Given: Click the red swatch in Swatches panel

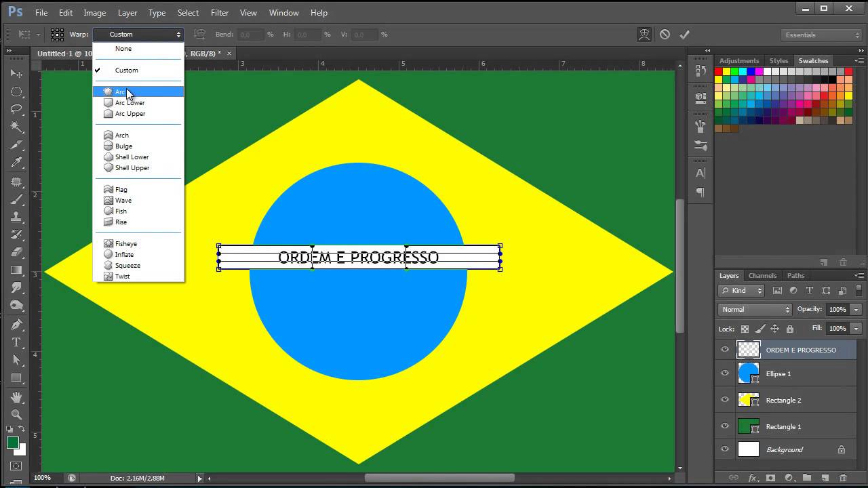Looking at the screenshot, I should click(x=719, y=72).
